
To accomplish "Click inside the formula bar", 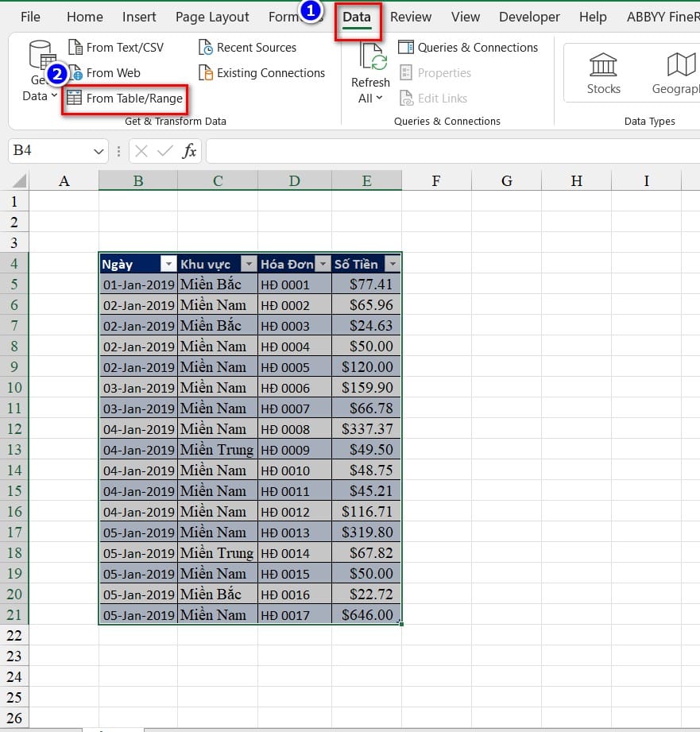I will 445,151.
